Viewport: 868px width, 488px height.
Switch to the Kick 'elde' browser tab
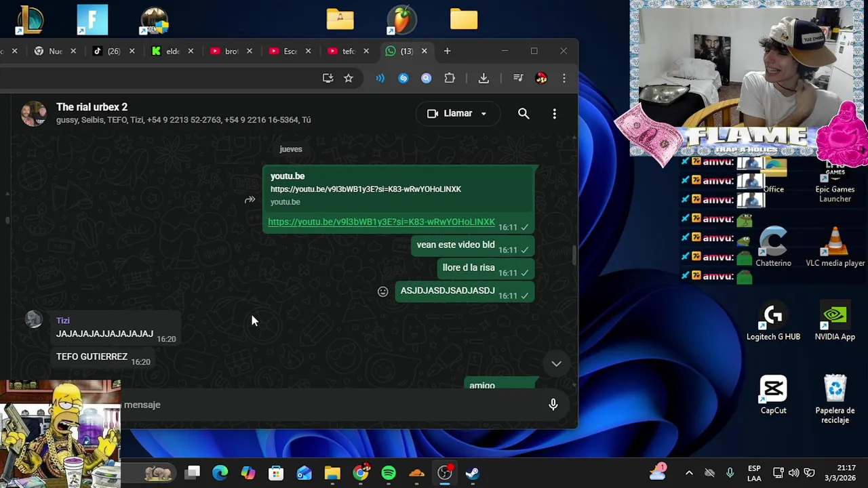[x=172, y=52]
